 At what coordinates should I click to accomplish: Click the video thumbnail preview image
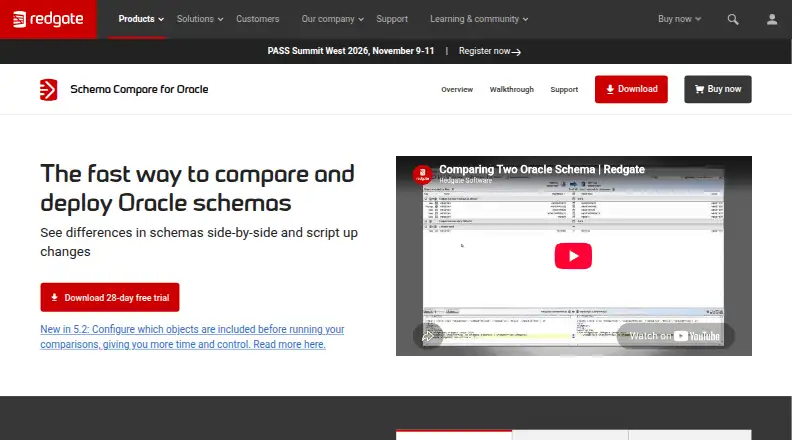click(x=573, y=256)
